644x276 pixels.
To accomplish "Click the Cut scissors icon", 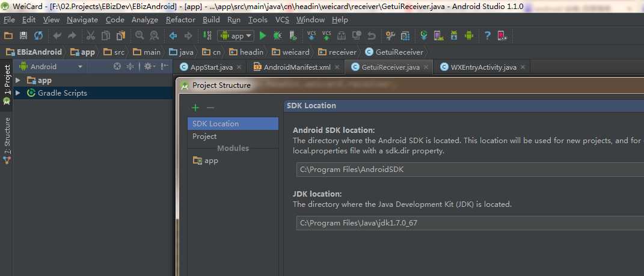I will 91,36.
